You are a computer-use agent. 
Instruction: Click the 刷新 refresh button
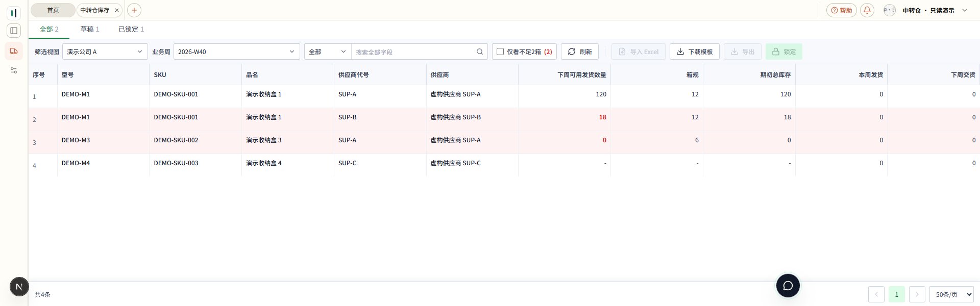(x=579, y=52)
